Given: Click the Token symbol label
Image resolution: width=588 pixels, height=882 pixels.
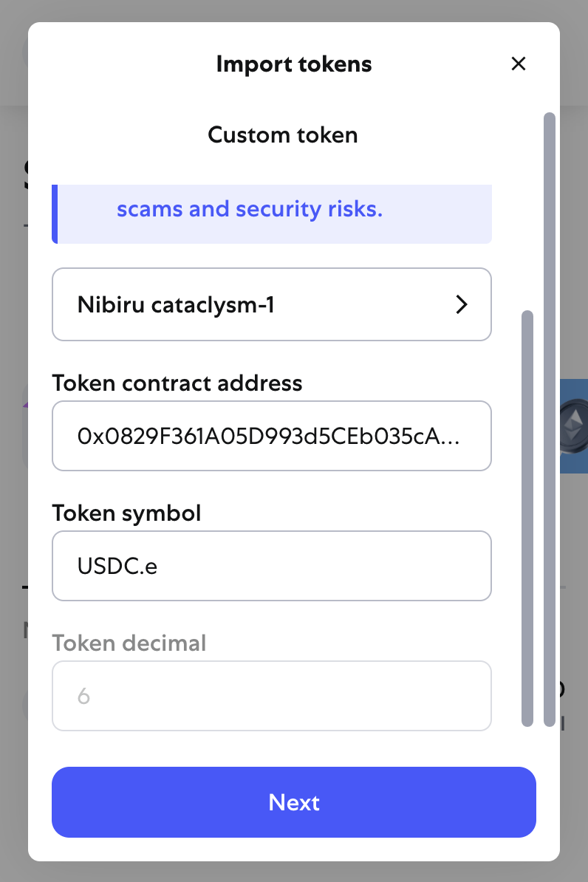Looking at the screenshot, I should (x=126, y=513).
